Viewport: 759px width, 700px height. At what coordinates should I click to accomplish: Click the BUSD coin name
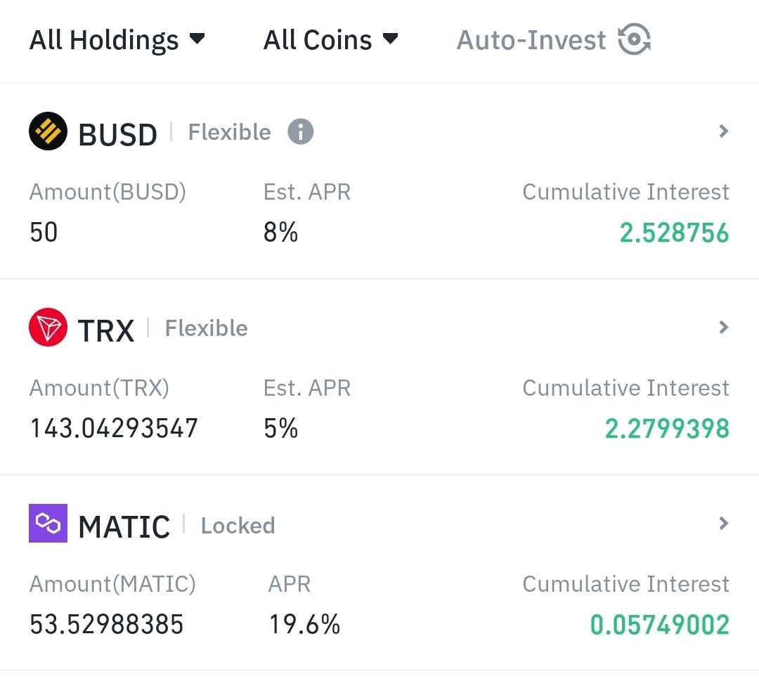click(x=117, y=134)
